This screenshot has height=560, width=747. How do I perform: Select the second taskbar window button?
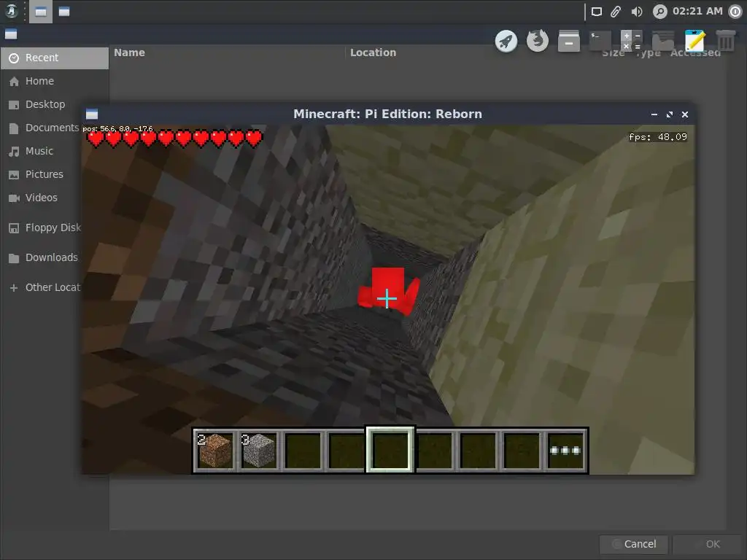point(64,12)
